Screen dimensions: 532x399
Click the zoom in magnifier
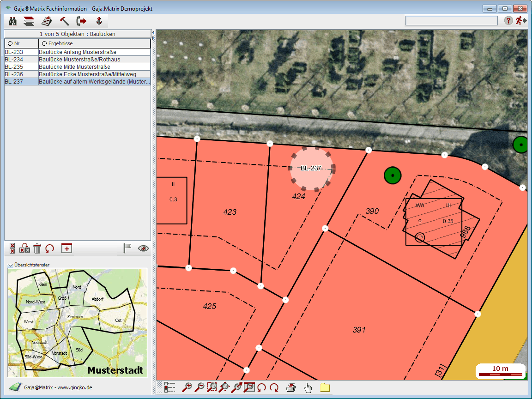pyautogui.click(x=187, y=387)
